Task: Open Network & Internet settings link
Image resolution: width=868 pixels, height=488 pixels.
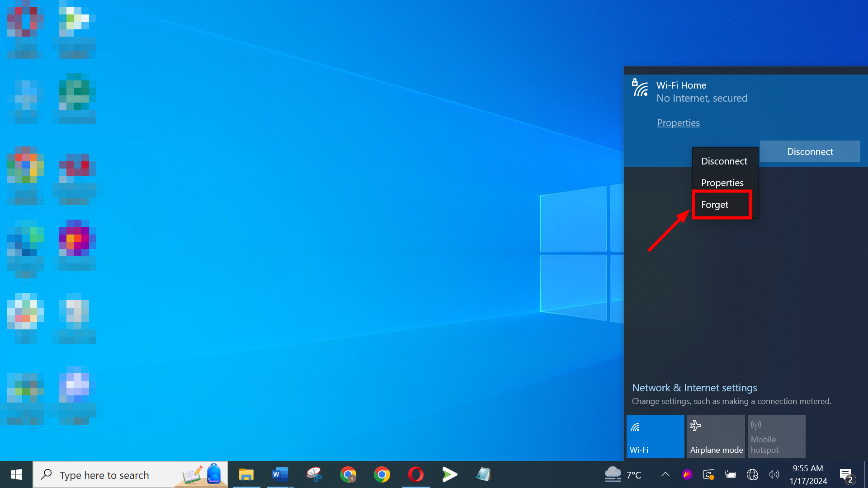Action: click(694, 388)
